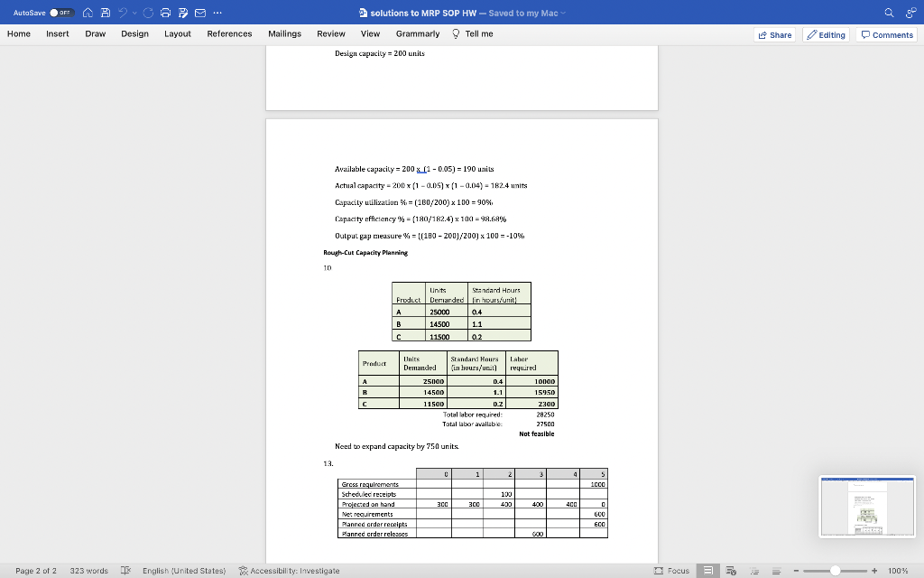Click the Page 2 of 2 status indicator

[x=36, y=571]
